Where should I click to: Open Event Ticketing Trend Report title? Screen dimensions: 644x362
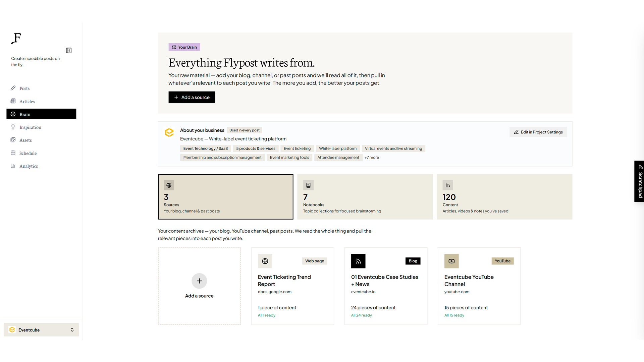(x=284, y=281)
